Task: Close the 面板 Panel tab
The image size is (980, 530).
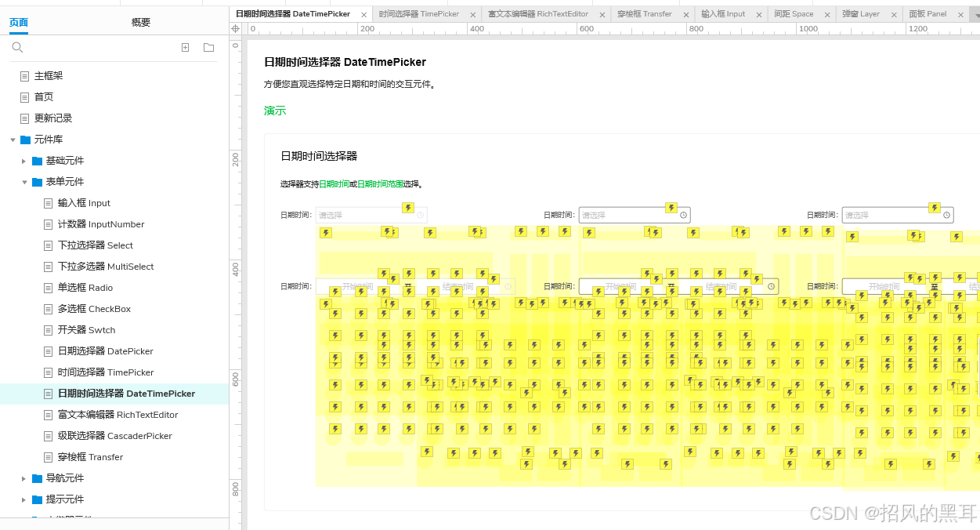Action: (960, 15)
